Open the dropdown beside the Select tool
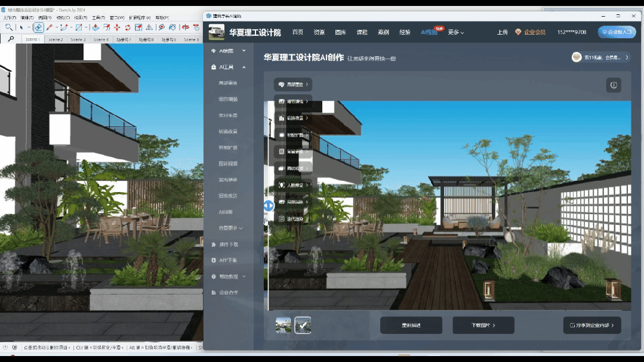The image size is (644, 362). [x=29, y=27]
